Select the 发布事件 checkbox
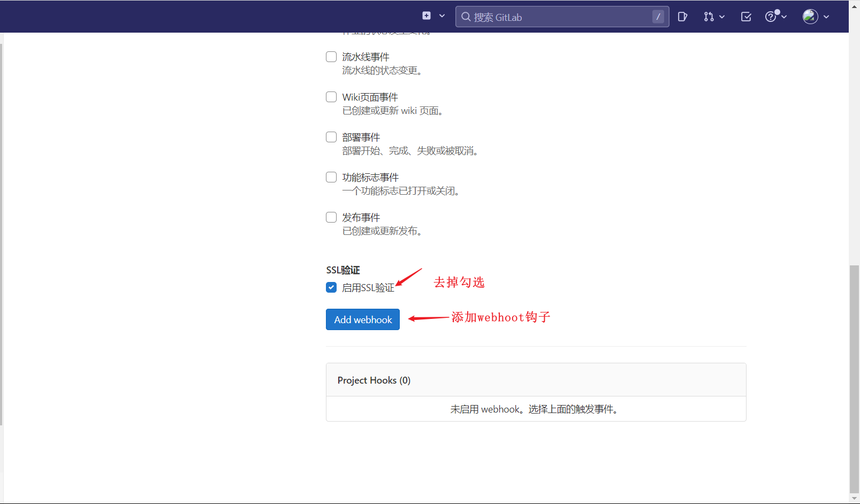The height and width of the screenshot is (504, 860). [x=331, y=217]
